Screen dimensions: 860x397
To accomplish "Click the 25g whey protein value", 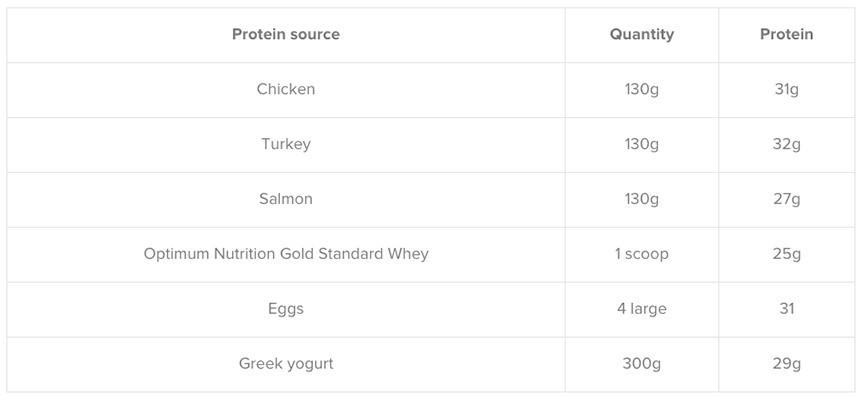I will (787, 254).
